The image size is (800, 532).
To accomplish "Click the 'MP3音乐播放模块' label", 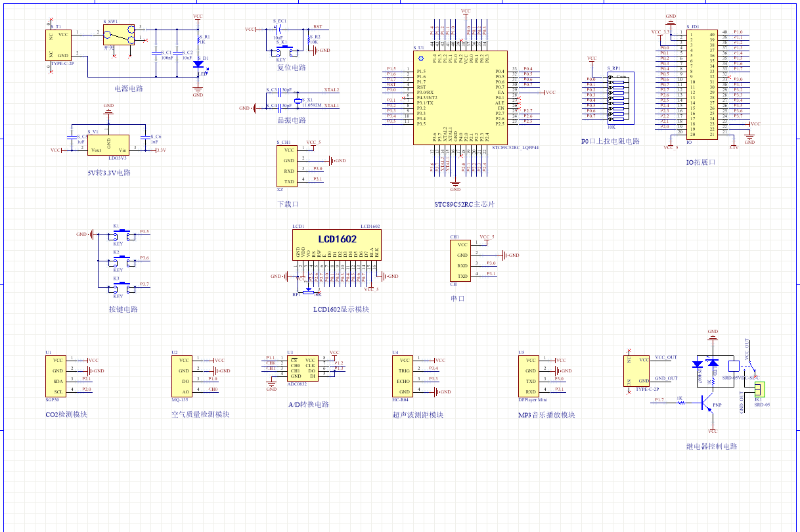I will (546, 414).
